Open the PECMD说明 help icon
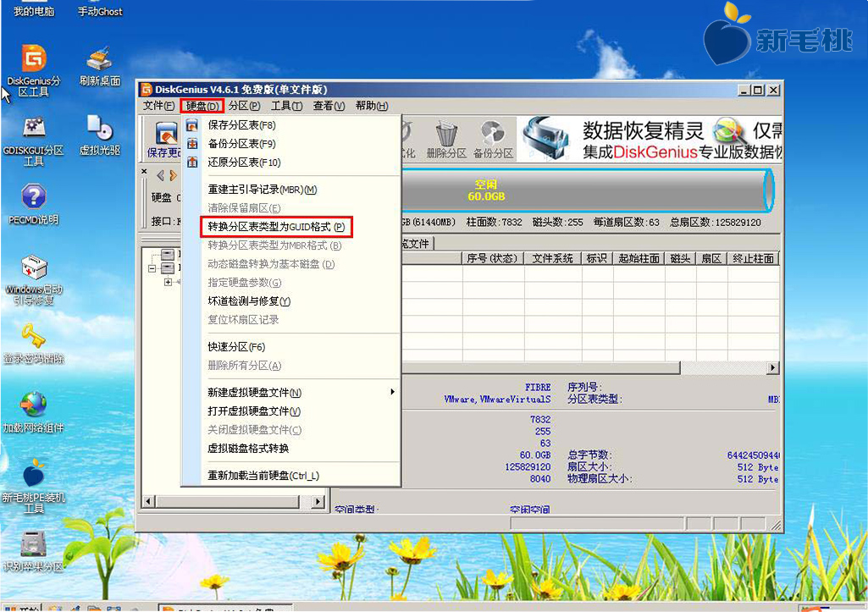 (x=34, y=204)
